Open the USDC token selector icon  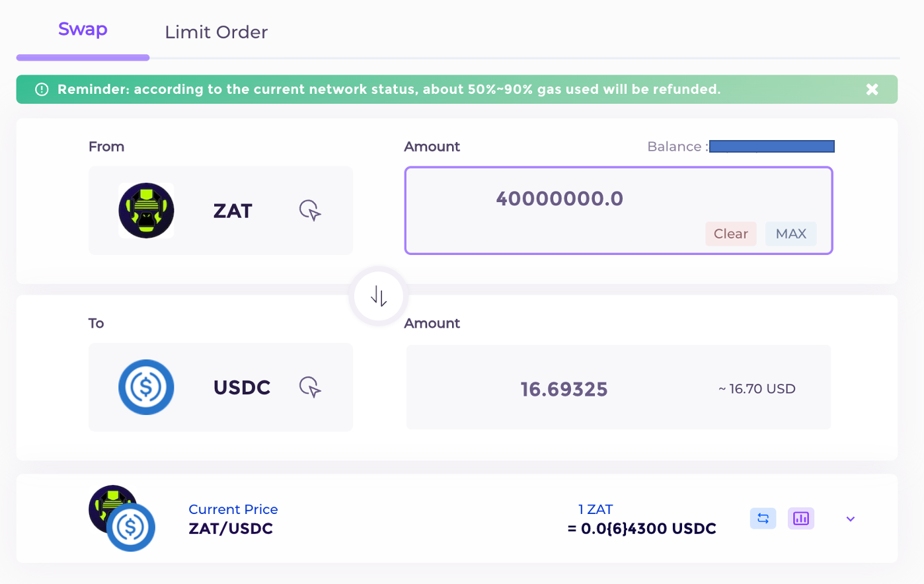(310, 388)
